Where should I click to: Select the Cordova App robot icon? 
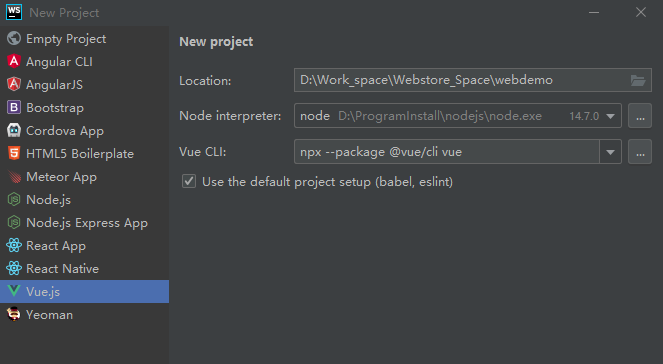[x=14, y=130]
